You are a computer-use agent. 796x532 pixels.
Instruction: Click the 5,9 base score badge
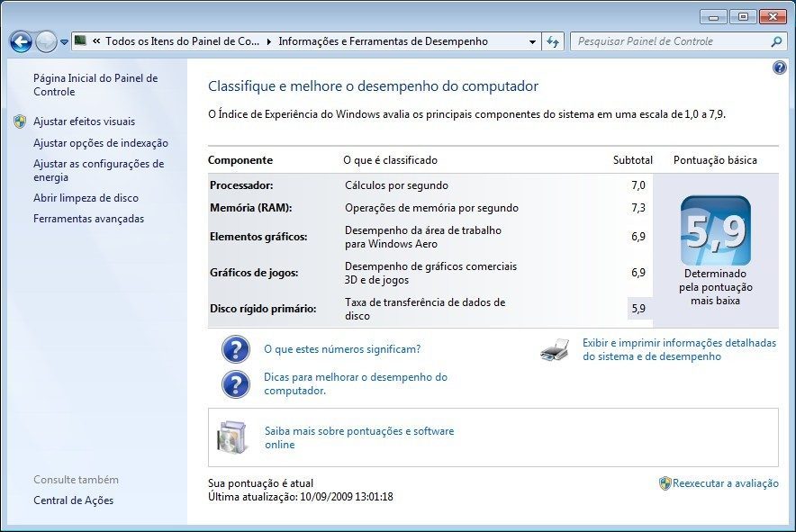pyautogui.click(x=715, y=231)
